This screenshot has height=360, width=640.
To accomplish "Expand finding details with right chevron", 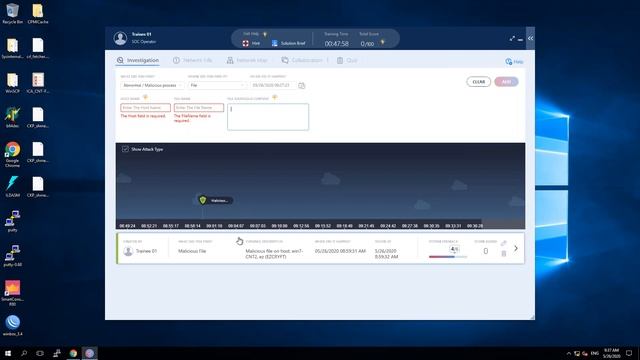I will click(x=516, y=248).
